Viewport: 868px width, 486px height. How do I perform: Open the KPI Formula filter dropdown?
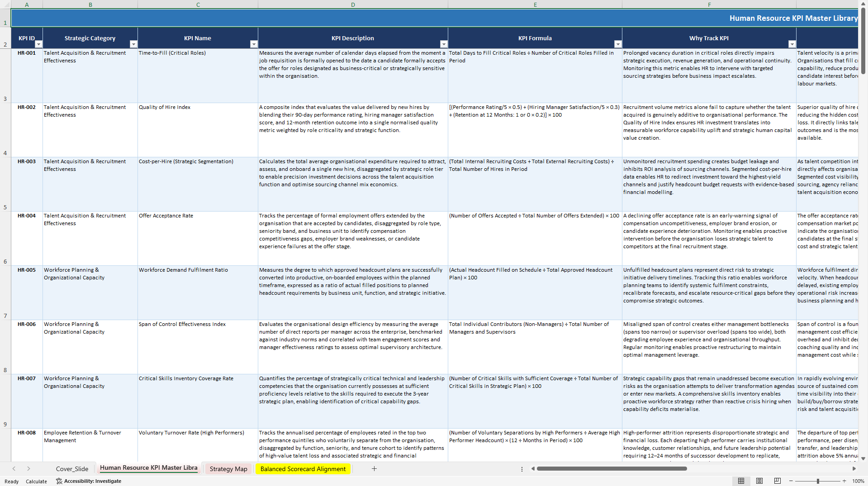click(x=618, y=44)
